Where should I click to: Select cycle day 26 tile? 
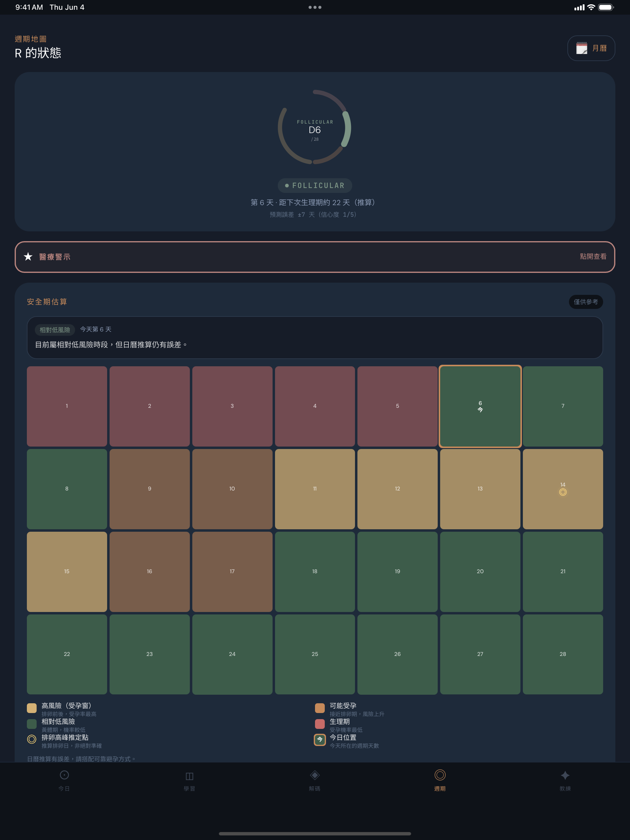(x=398, y=654)
